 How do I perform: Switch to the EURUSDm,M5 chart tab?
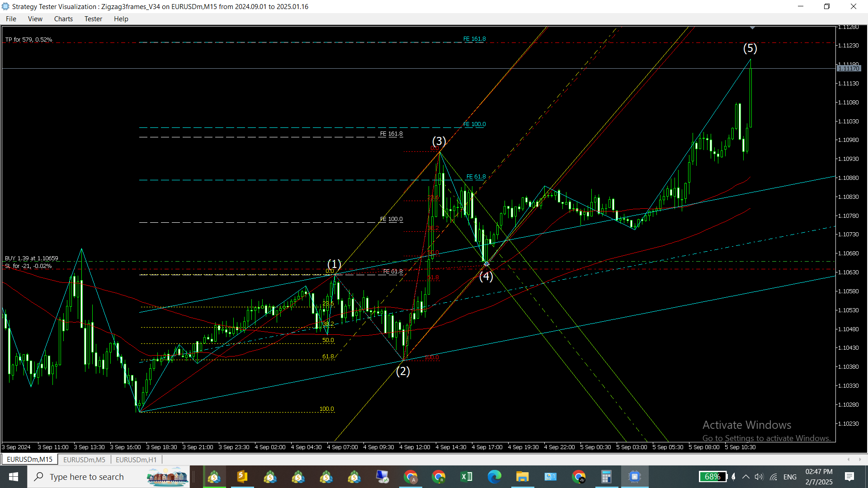tap(84, 460)
